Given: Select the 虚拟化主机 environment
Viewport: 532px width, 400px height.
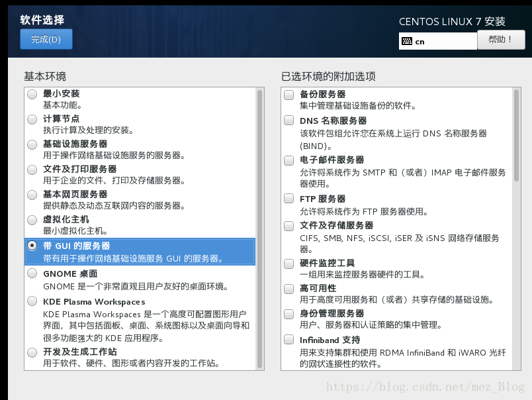Looking at the screenshot, I should click(32, 220).
